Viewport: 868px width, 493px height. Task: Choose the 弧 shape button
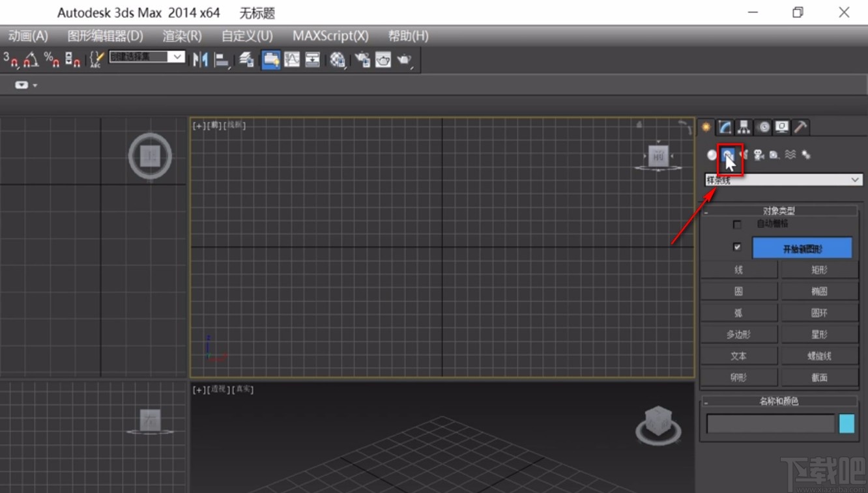(739, 313)
